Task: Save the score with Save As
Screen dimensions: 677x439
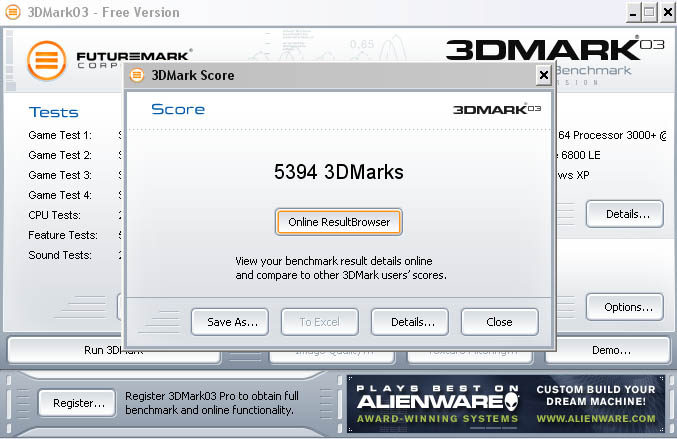Action: (x=230, y=322)
